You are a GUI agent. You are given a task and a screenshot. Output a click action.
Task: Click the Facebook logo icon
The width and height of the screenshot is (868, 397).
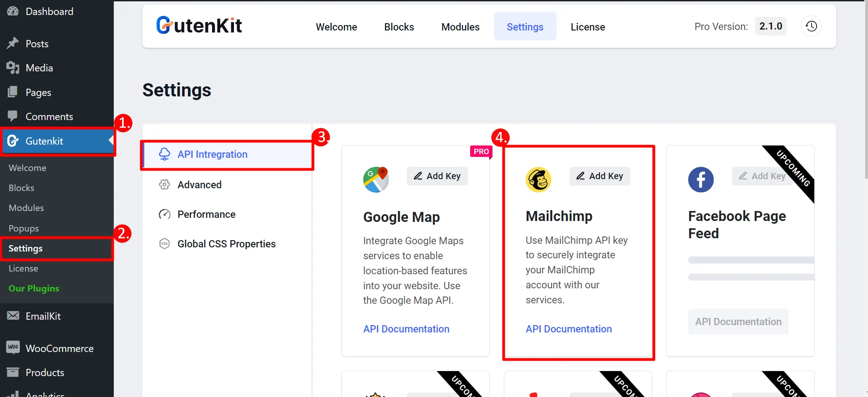pos(701,180)
